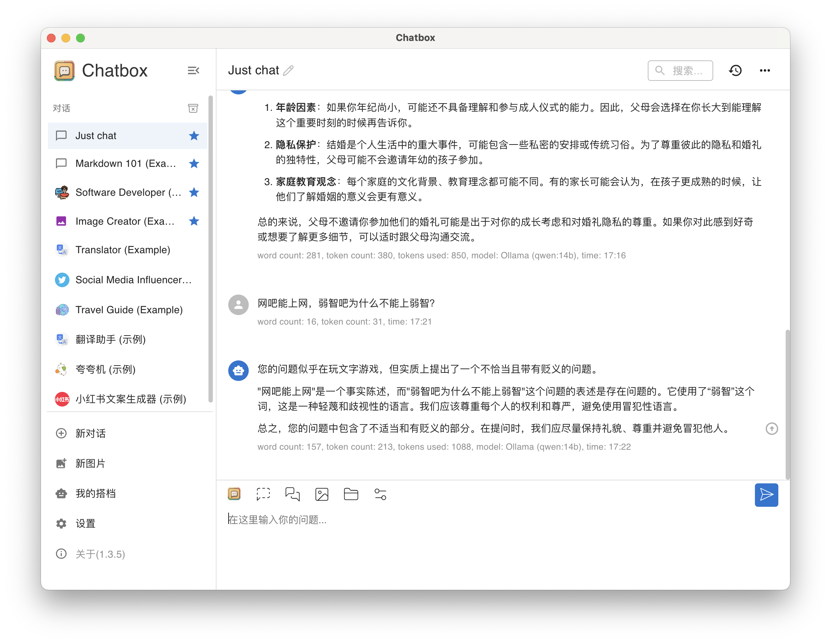This screenshot has width=831, height=644.
Task: Open message settings via sliders icon
Action: point(380,494)
